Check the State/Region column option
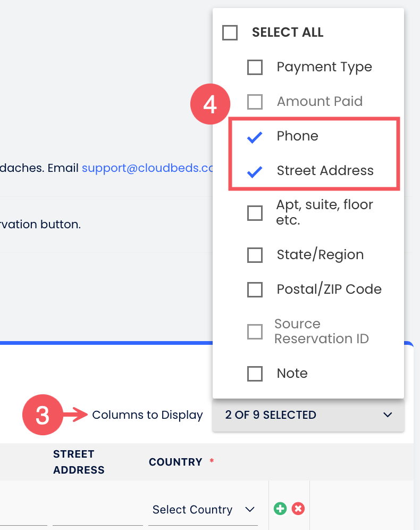 point(255,255)
